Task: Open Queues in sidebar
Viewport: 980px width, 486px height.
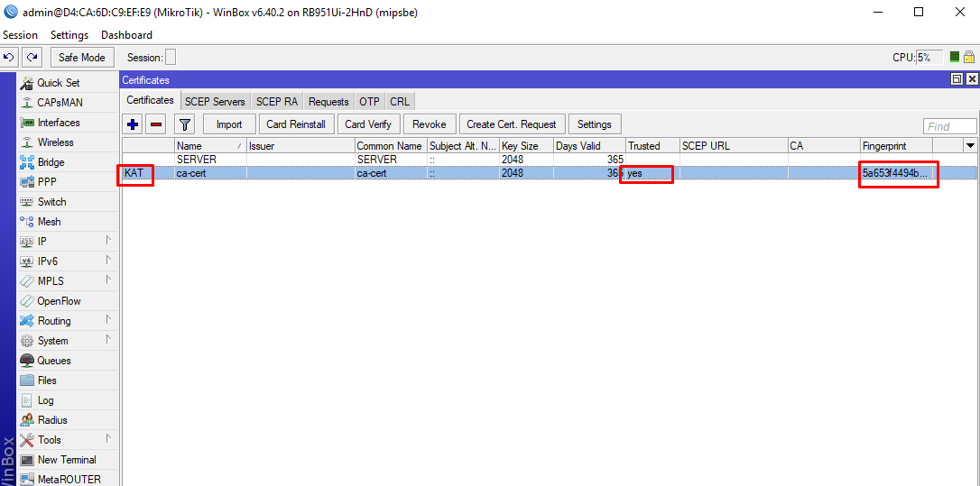Action: pyautogui.click(x=54, y=361)
